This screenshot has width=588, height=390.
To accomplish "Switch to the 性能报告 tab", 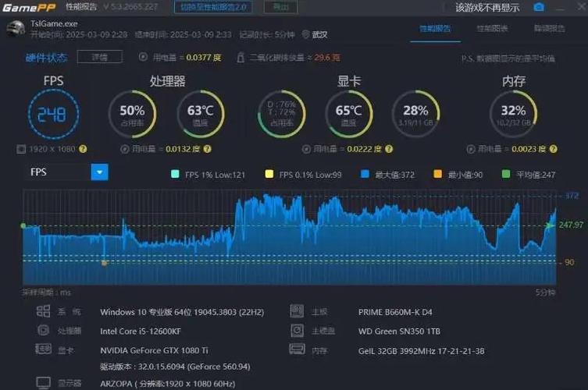I will point(435,29).
